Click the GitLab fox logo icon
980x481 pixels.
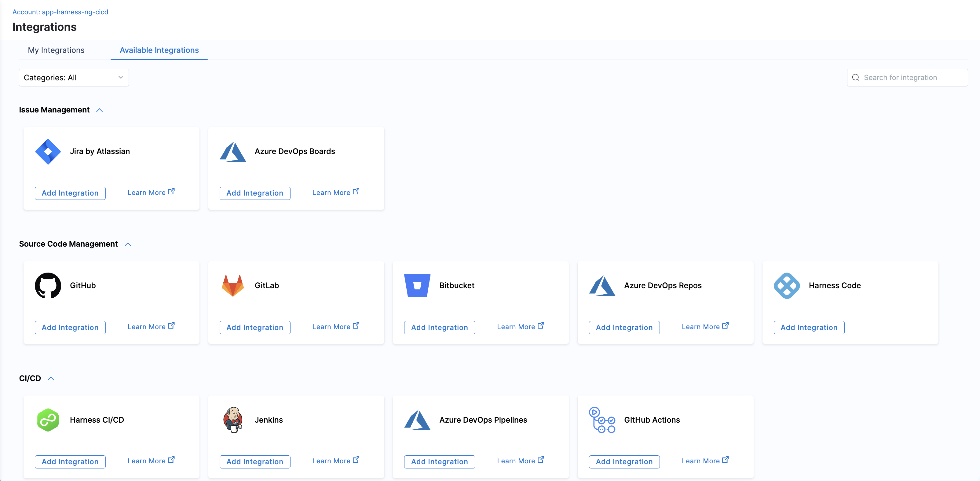click(x=232, y=285)
